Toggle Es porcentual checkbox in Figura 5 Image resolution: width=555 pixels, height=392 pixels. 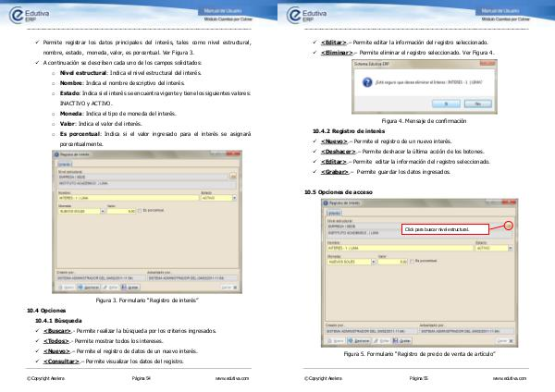411,262
